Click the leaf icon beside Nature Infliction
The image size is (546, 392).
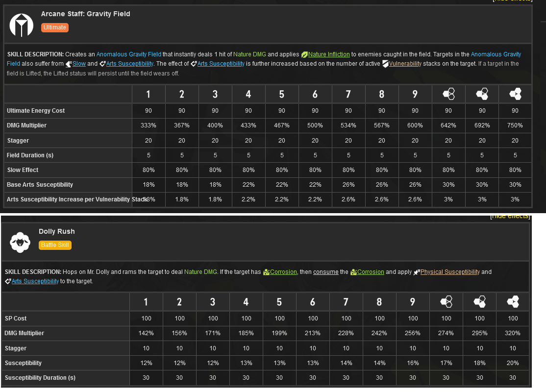point(304,55)
